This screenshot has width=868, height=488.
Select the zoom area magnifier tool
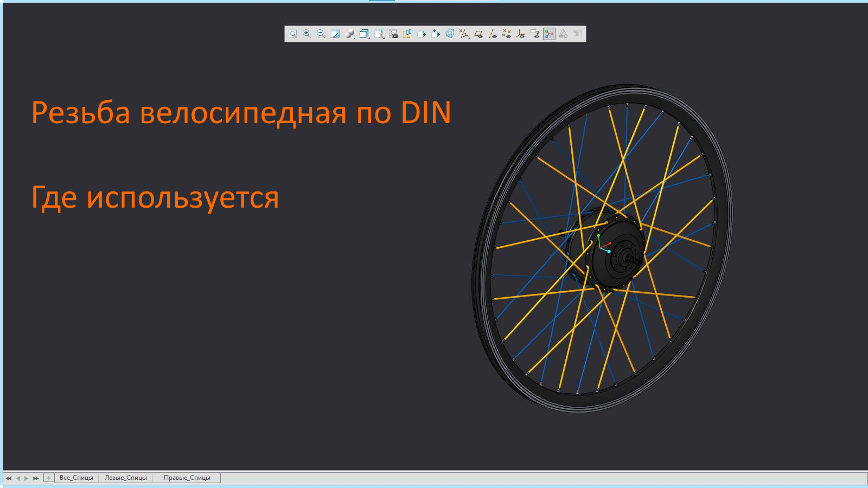click(x=293, y=34)
